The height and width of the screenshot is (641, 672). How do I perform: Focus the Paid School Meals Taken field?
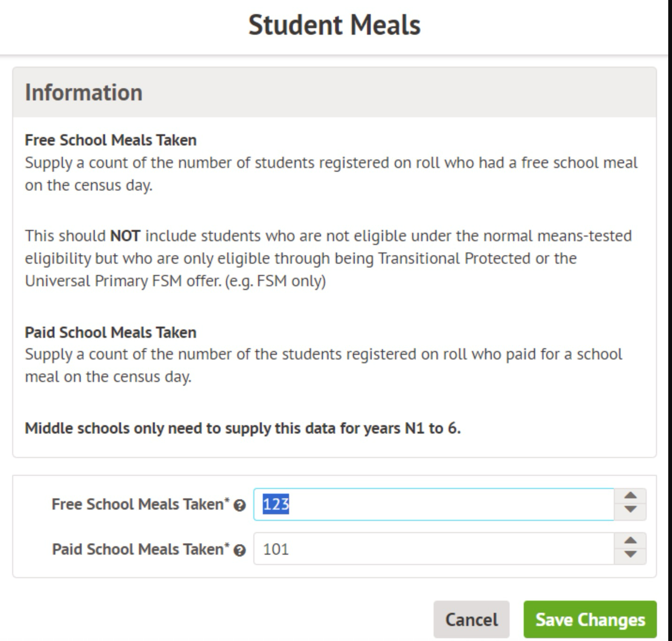coord(434,549)
